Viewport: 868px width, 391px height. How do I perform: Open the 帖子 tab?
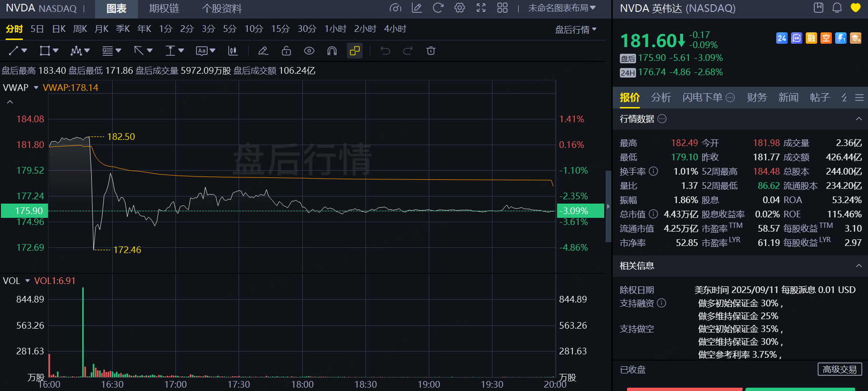(820, 98)
